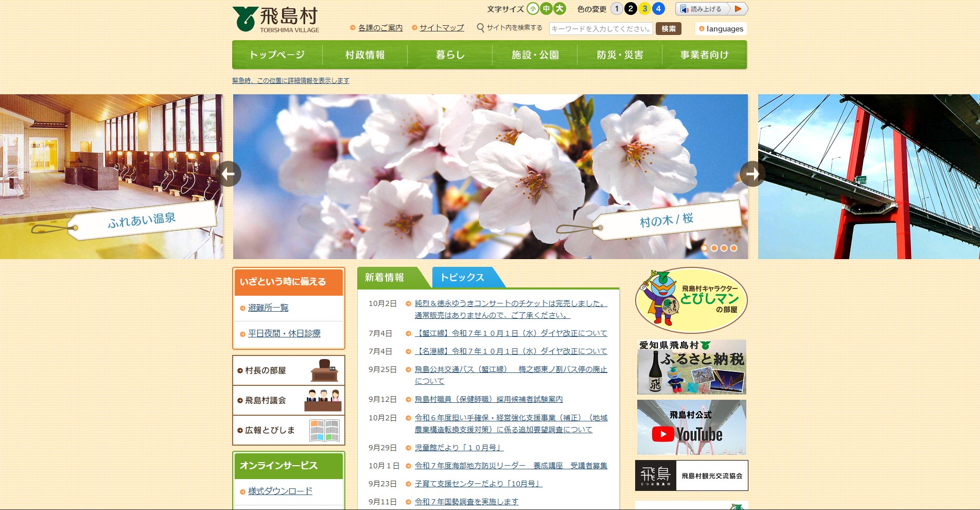Set text size to large (大)
The image size is (980, 510).
coord(560,9)
